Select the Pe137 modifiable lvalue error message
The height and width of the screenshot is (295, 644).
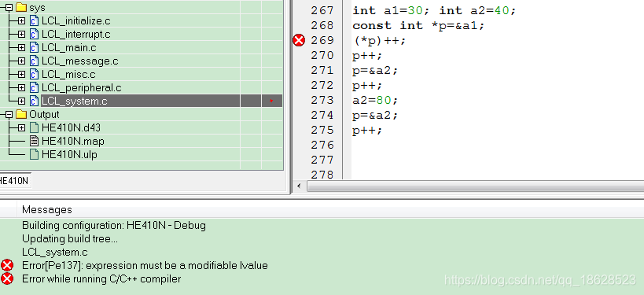145,265
